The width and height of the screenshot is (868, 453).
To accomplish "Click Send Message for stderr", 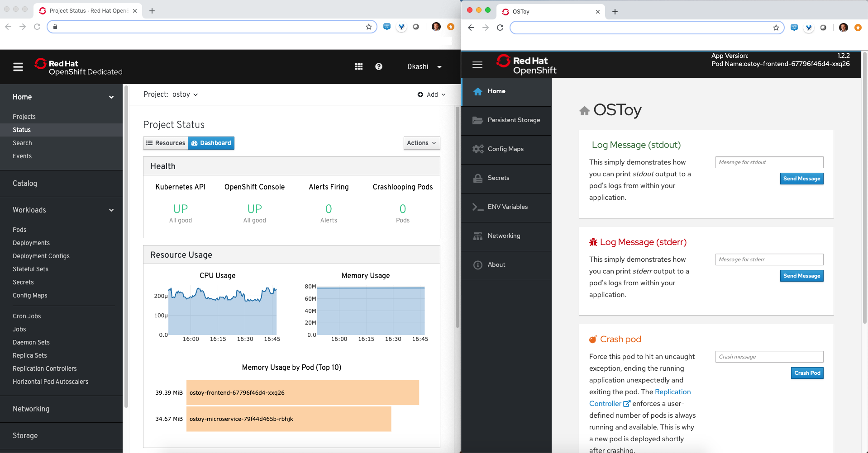I will (x=802, y=276).
